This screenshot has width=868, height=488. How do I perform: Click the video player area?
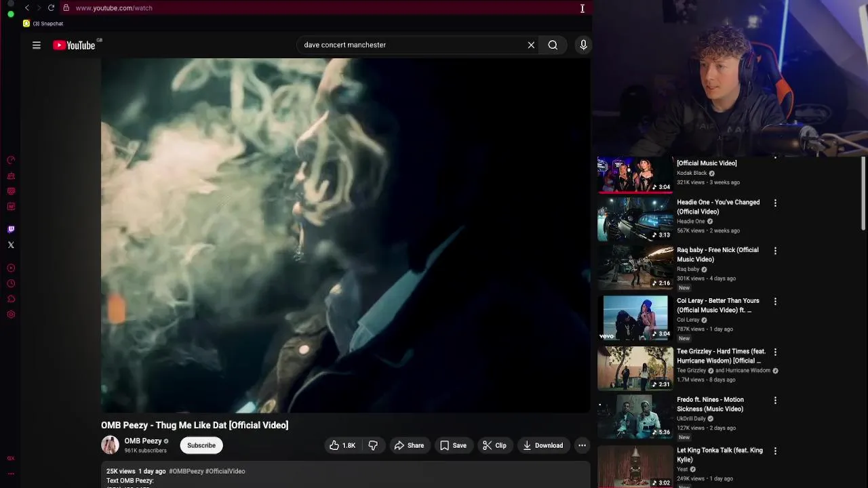[345, 235]
